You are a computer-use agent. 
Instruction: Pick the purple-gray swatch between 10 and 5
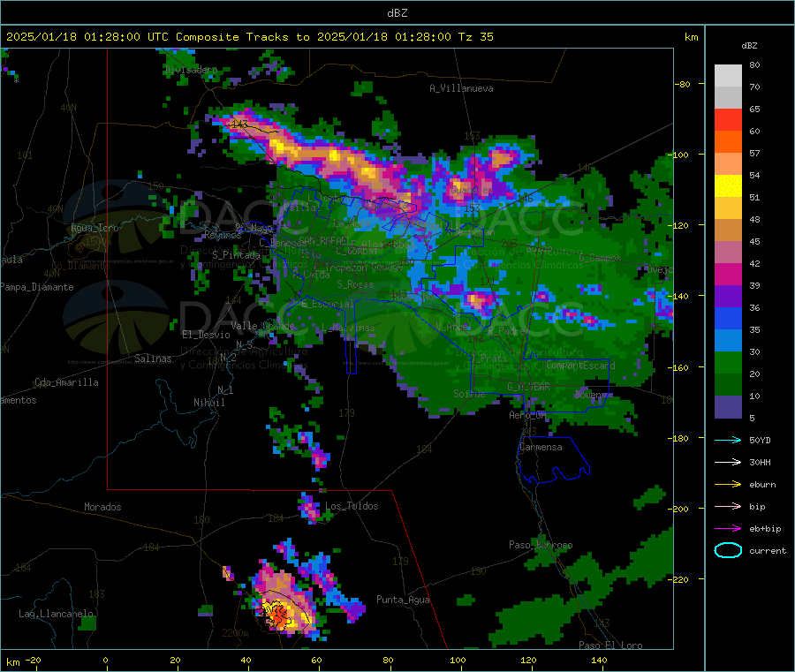(x=728, y=407)
